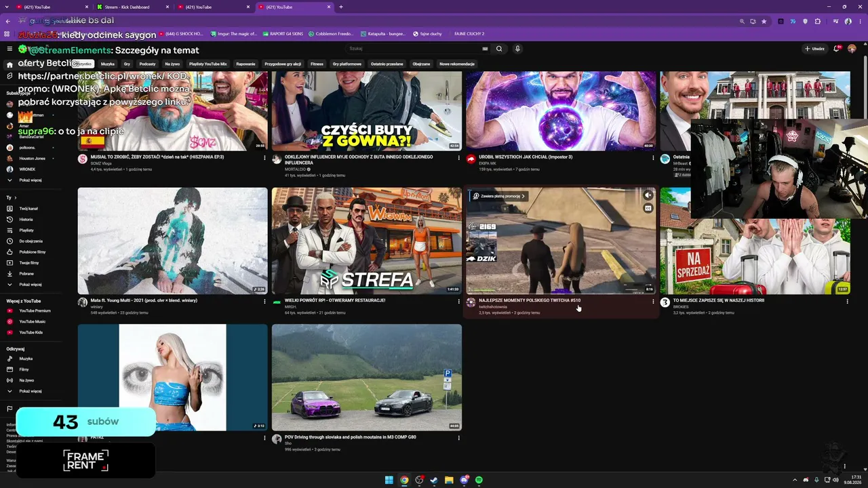Select the Podcasty filter chip
The width and height of the screenshot is (868, 488).
coord(147,64)
